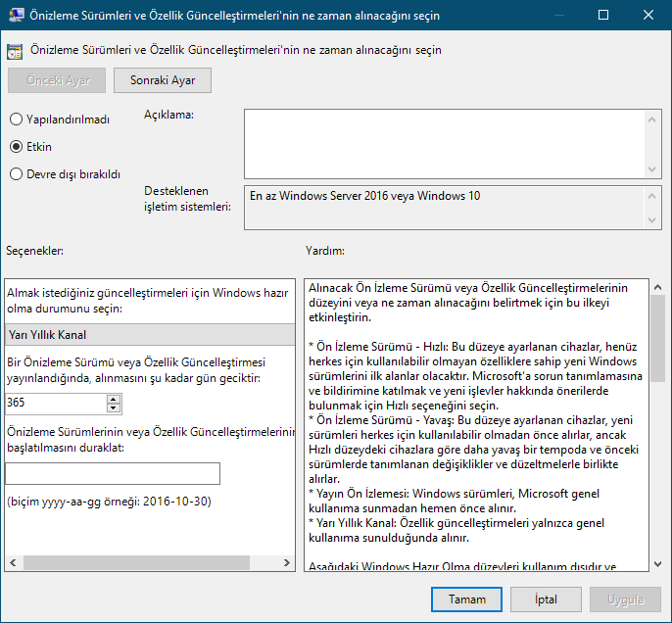Click the '* Ön İzleme Sürümü - Yavaş:' help paragraph
This screenshot has height=623, width=672.
[x=473, y=450]
